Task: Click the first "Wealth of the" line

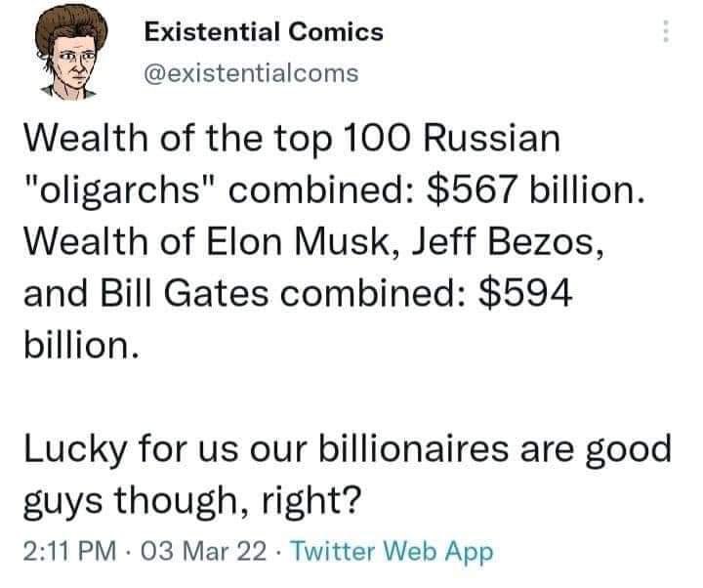Action: [x=127, y=138]
